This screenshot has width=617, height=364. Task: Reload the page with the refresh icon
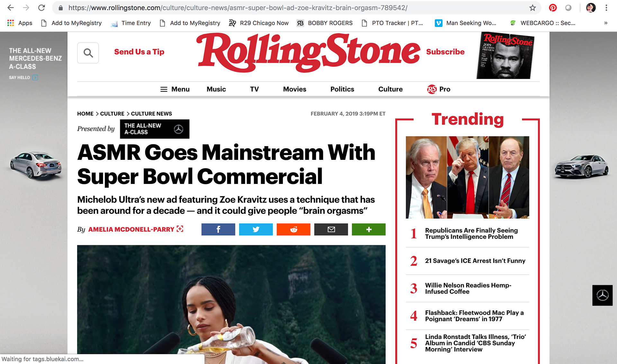(x=41, y=8)
